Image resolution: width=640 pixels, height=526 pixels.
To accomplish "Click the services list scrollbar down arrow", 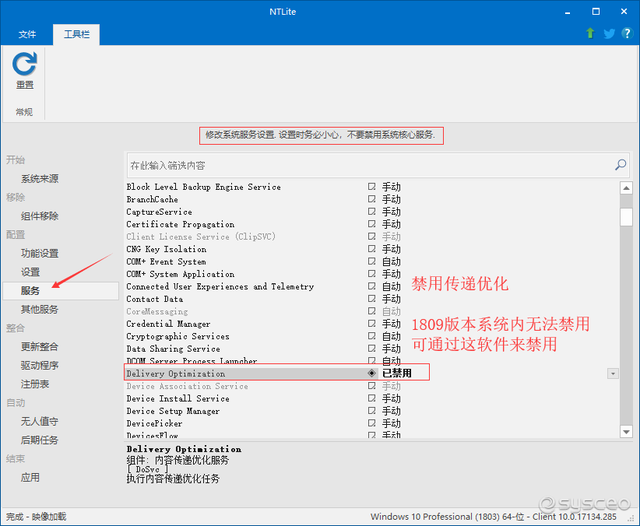I will pos(626,431).
